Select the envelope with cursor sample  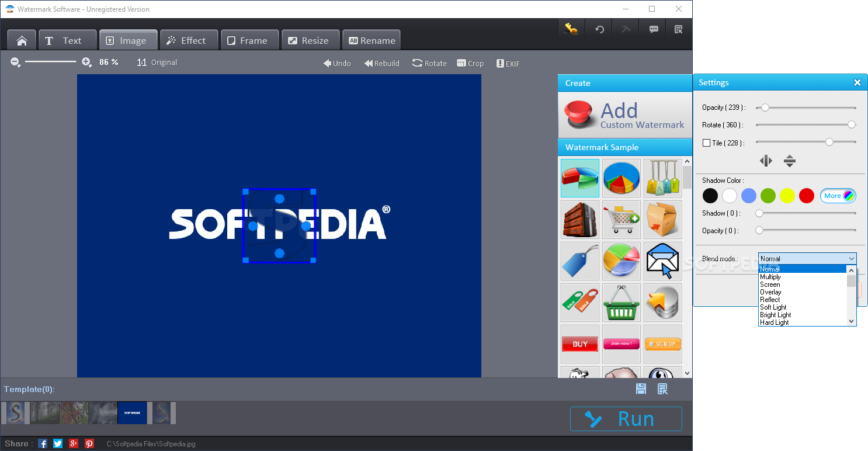click(x=663, y=261)
